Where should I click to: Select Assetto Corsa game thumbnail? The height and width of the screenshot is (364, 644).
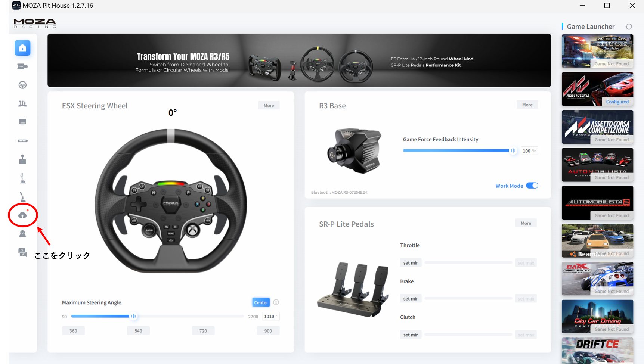click(x=597, y=89)
